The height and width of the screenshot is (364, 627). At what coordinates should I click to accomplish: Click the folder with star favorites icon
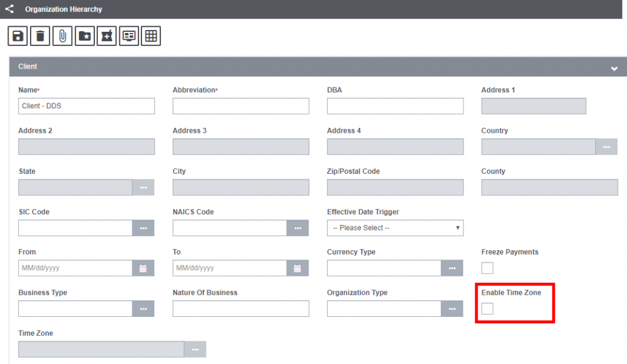84,35
